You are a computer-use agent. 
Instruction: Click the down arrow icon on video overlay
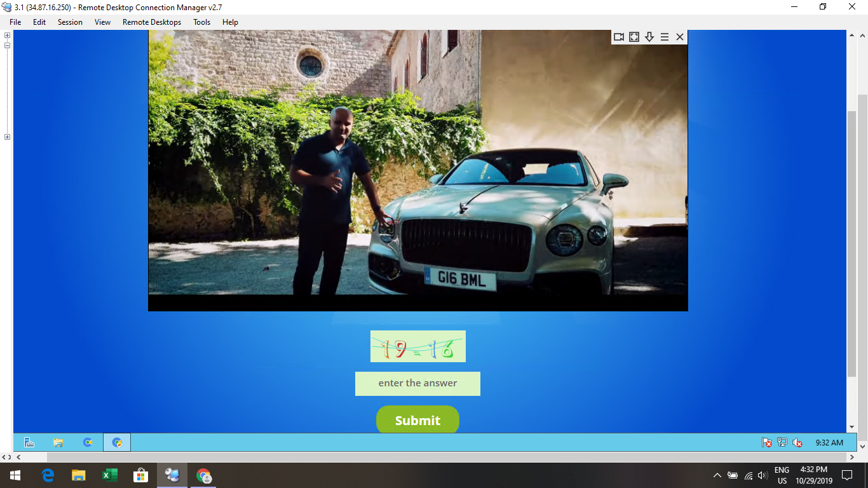pyautogui.click(x=649, y=37)
